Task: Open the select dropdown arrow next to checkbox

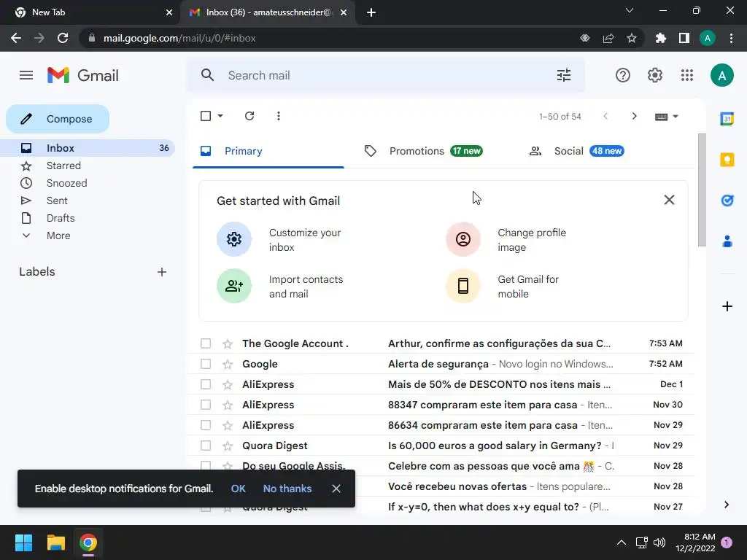Action: point(220,116)
